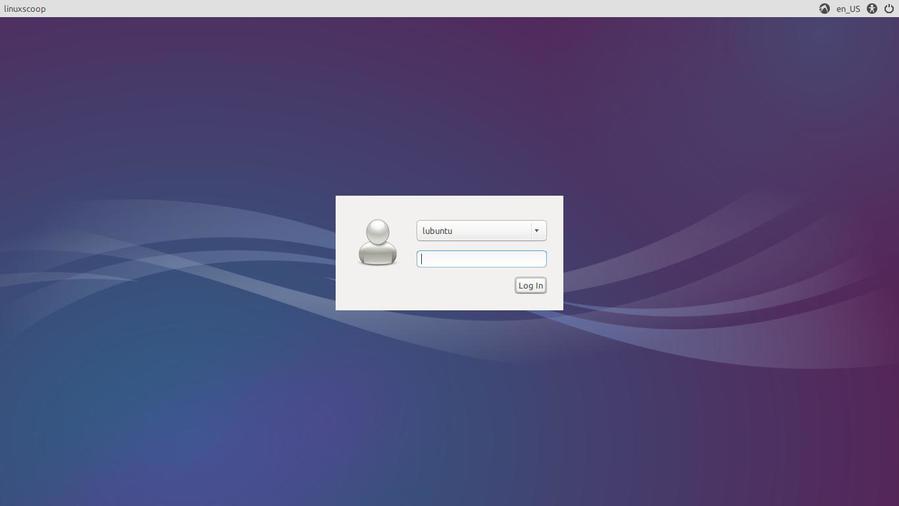The width and height of the screenshot is (899, 506).
Task: Open the user list combo box
Action: click(x=481, y=231)
